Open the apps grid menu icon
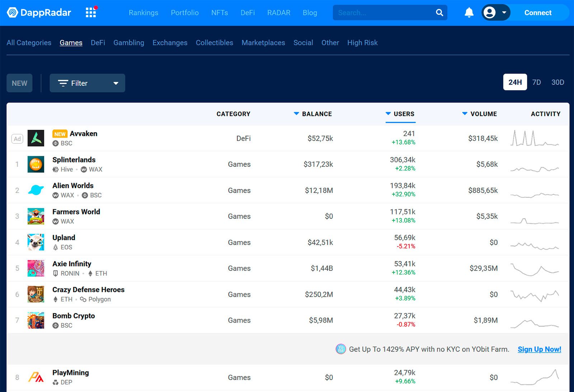 91,13
